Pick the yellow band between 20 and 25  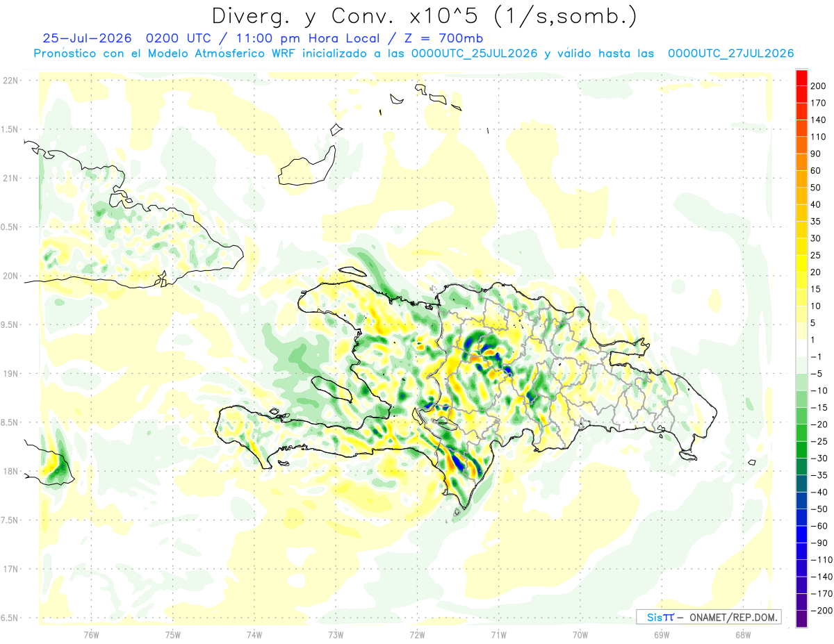(x=801, y=264)
